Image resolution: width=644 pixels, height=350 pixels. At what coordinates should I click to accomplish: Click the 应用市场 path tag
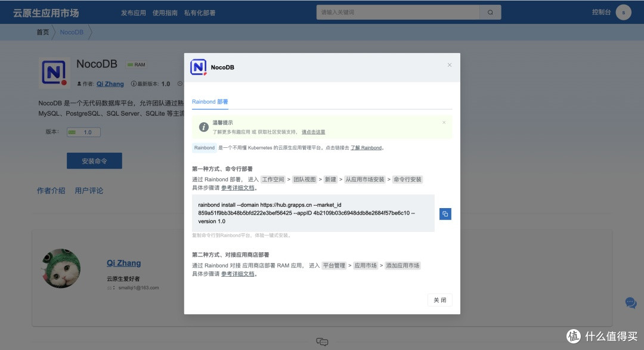(366, 266)
